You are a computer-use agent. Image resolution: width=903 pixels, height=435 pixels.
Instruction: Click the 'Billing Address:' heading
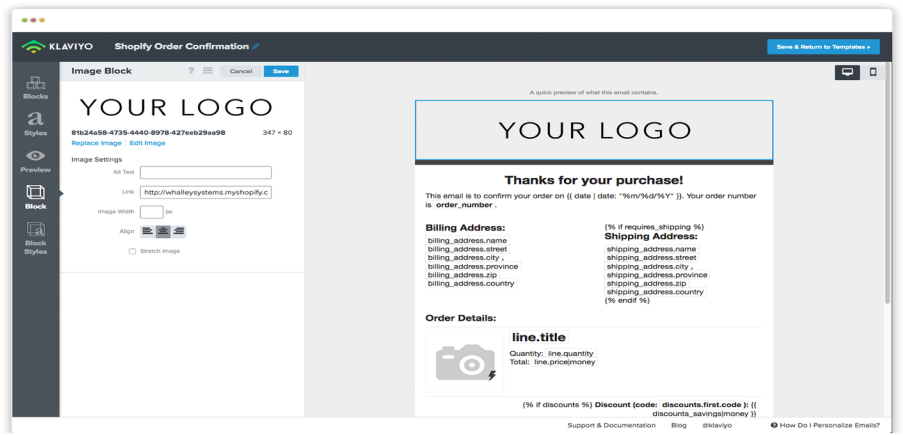(465, 228)
